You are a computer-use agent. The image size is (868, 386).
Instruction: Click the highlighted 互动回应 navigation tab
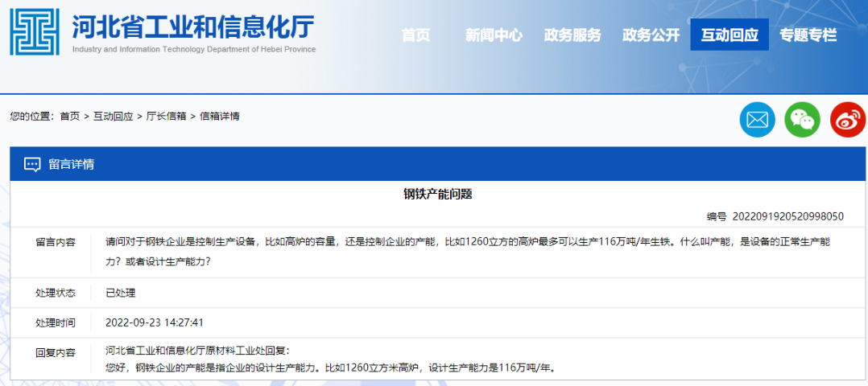tap(730, 35)
